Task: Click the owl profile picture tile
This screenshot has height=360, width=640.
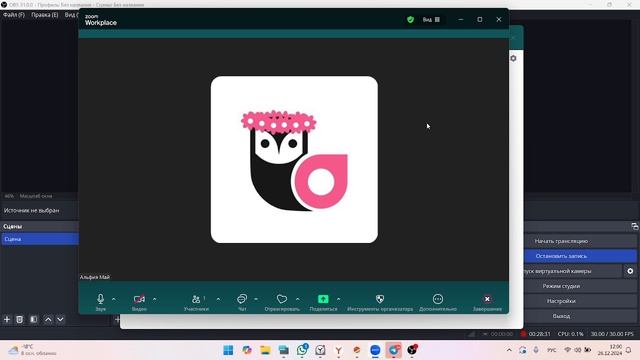Action: pos(294,160)
